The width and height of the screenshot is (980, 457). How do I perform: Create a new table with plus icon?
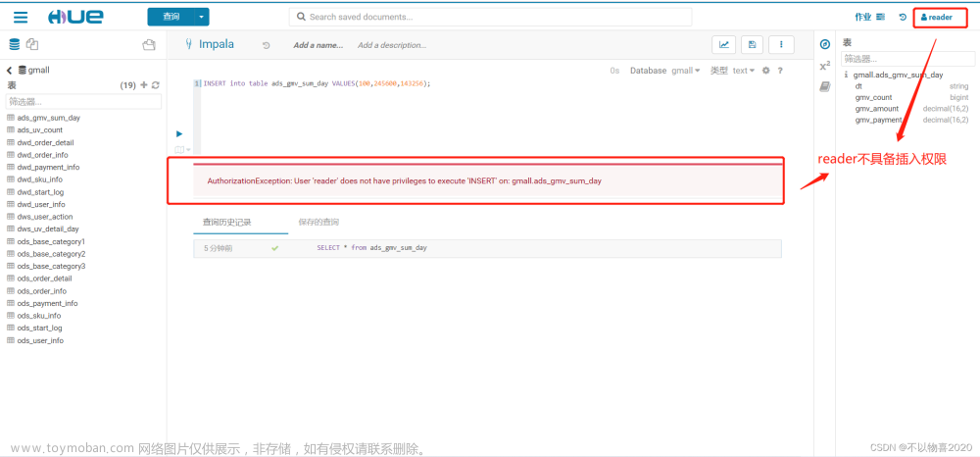point(144,85)
